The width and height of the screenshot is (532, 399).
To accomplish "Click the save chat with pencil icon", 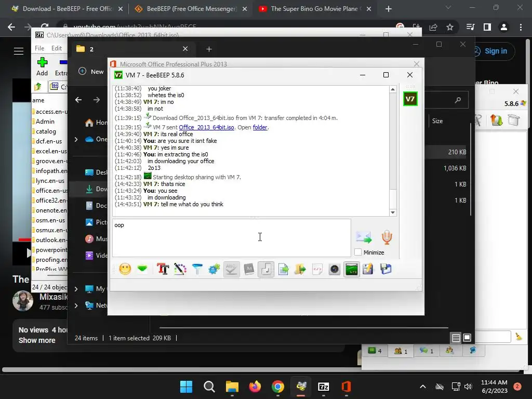I will point(368,270).
